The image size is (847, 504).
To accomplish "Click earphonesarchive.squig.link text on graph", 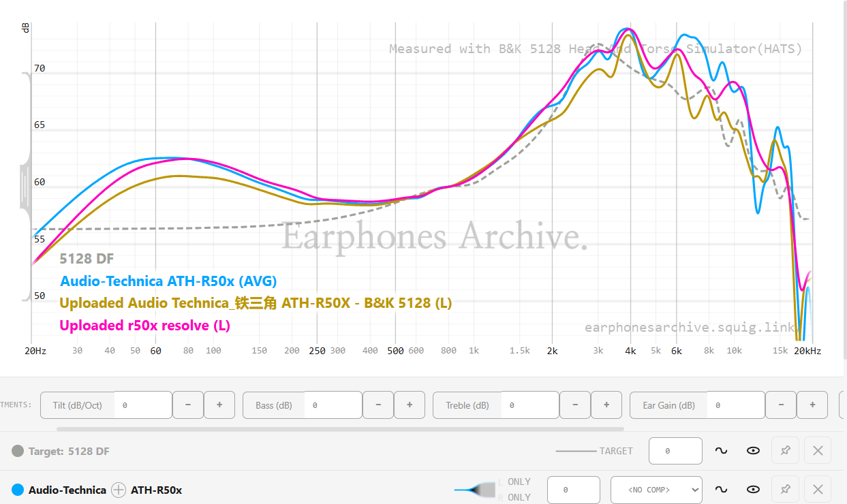I will point(690,328).
